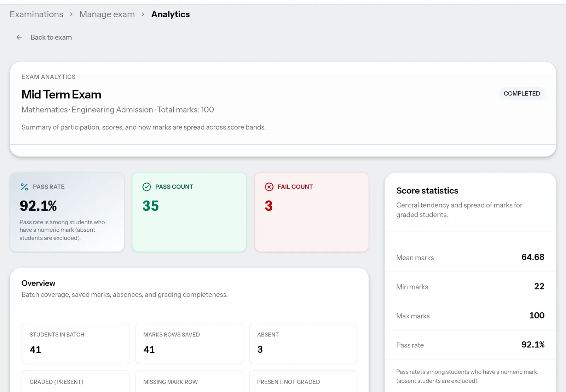
Task: Click the EXAM ANALYTICS label
Action: pos(48,77)
